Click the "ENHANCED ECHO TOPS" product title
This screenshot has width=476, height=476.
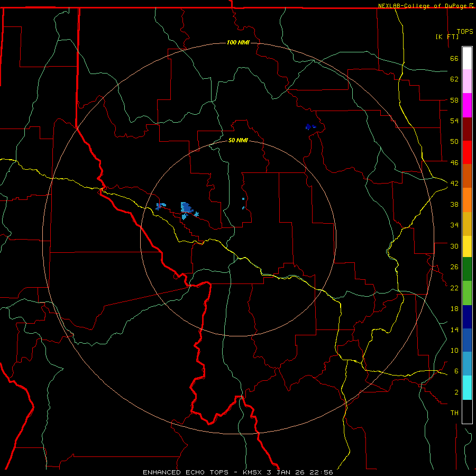[x=186, y=472]
